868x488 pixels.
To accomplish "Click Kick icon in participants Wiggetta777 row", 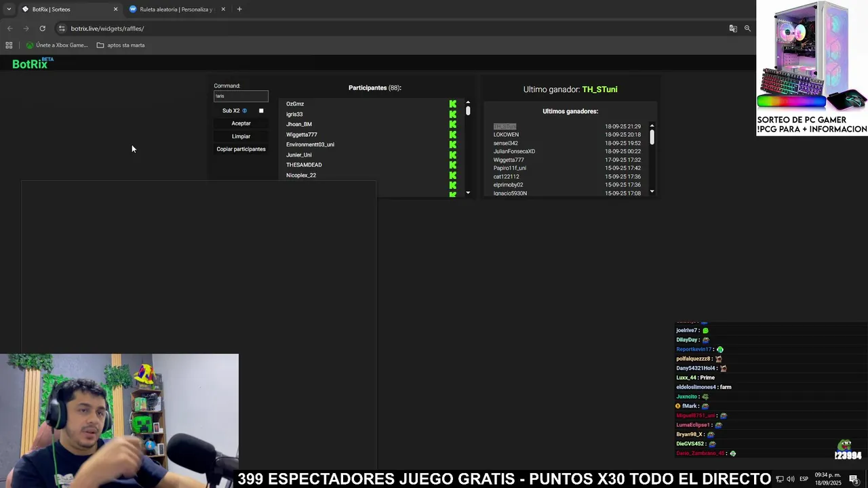I will [x=453, y=134].
